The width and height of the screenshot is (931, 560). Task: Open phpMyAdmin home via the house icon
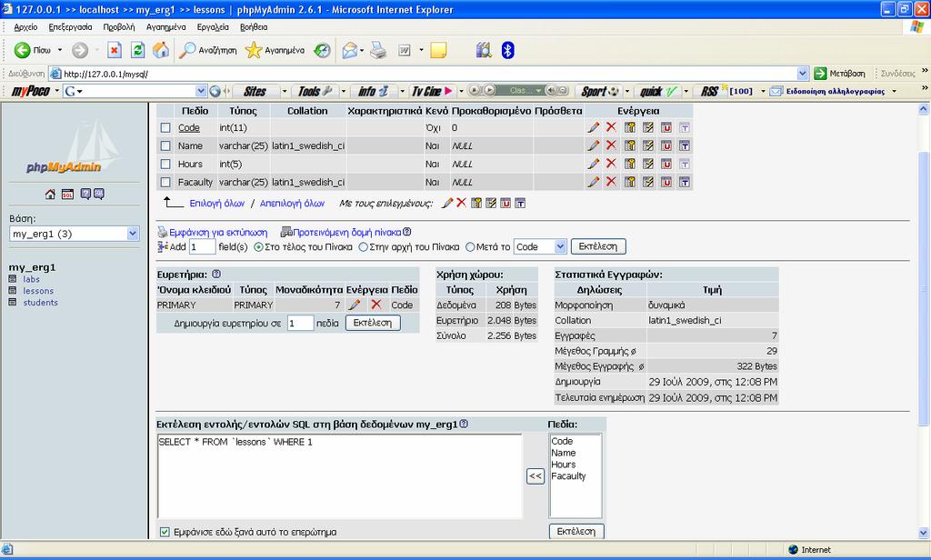[x=51, y=195]
